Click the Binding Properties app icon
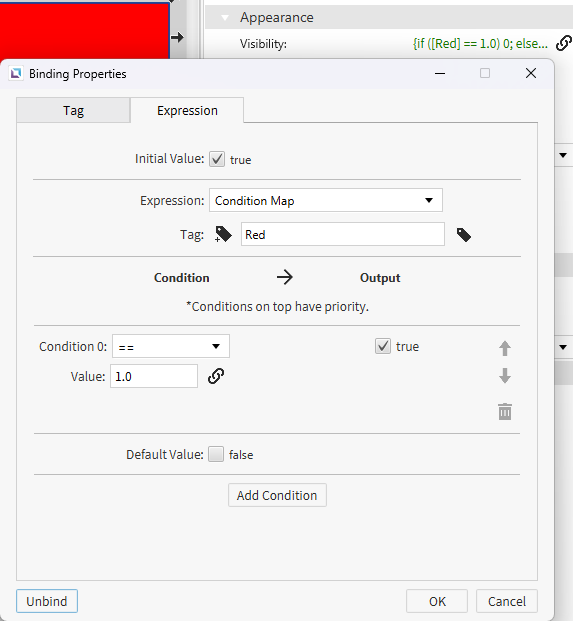 click(x=16, y=74)
